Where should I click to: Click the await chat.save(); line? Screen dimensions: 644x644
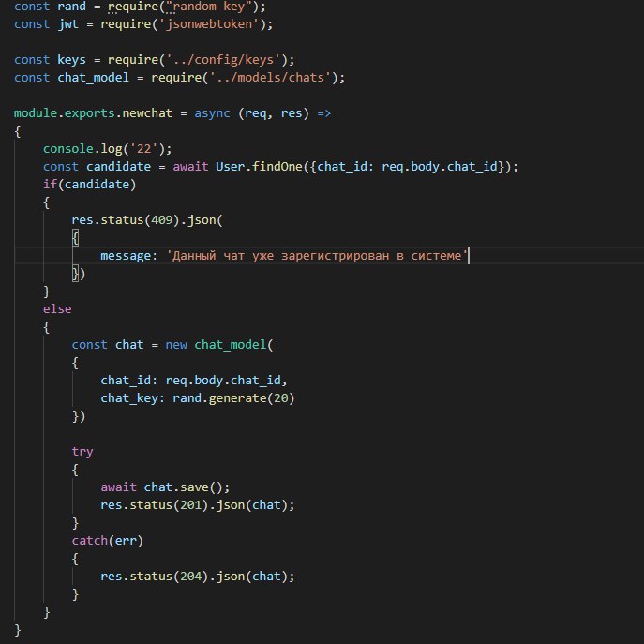click(165, 487)
